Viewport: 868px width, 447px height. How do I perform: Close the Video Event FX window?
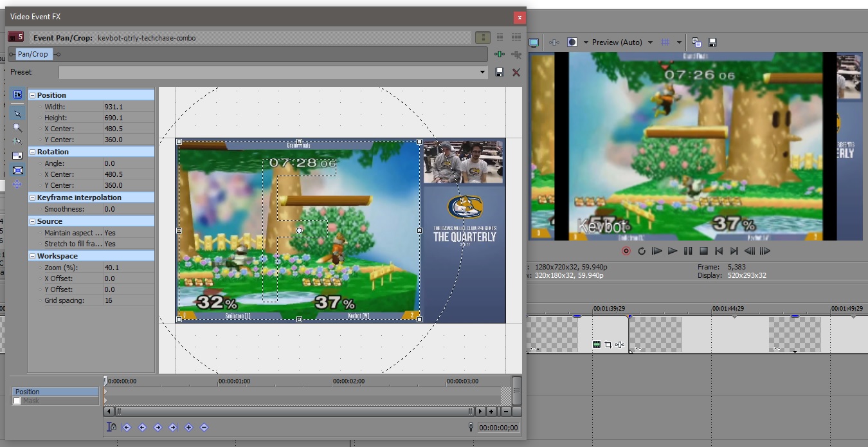[x=519, y=17]
